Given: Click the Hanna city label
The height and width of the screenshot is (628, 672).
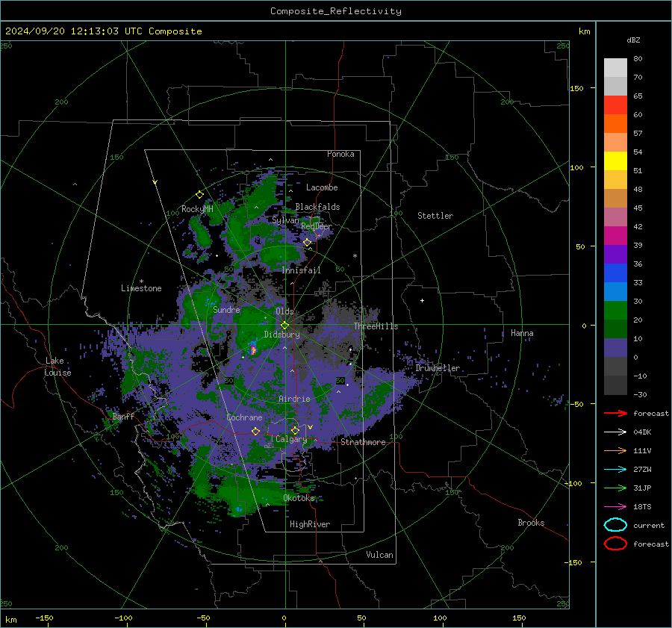Looking at the screenshot, I should pyautogui.click(x=522, y=332).
